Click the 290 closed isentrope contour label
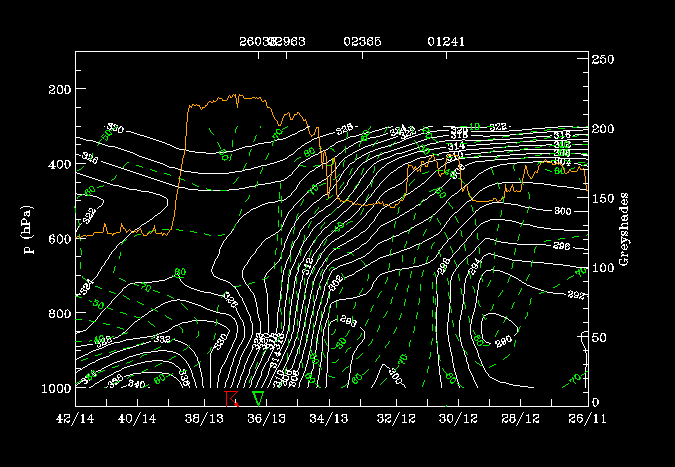Viewport: 675px width, 467px height. (503, 341)
